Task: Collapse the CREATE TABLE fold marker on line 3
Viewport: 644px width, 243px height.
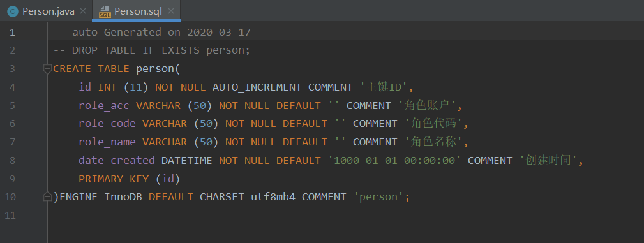Action: tap(48, 69)
